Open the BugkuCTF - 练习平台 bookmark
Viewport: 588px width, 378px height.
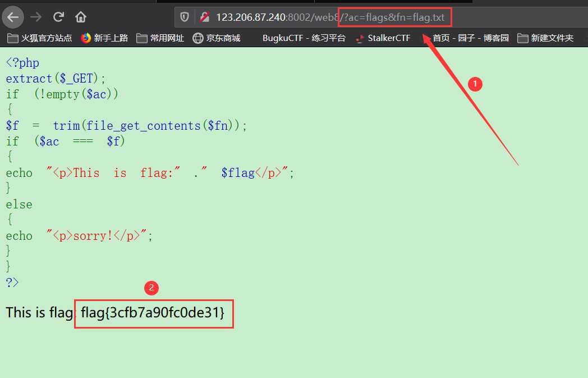coord(304,38)
